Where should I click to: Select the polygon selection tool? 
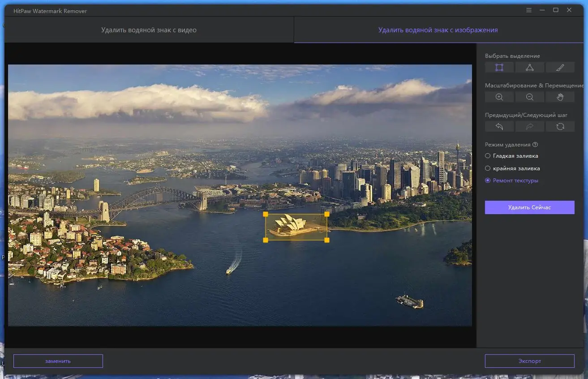(x=530, y=68)
